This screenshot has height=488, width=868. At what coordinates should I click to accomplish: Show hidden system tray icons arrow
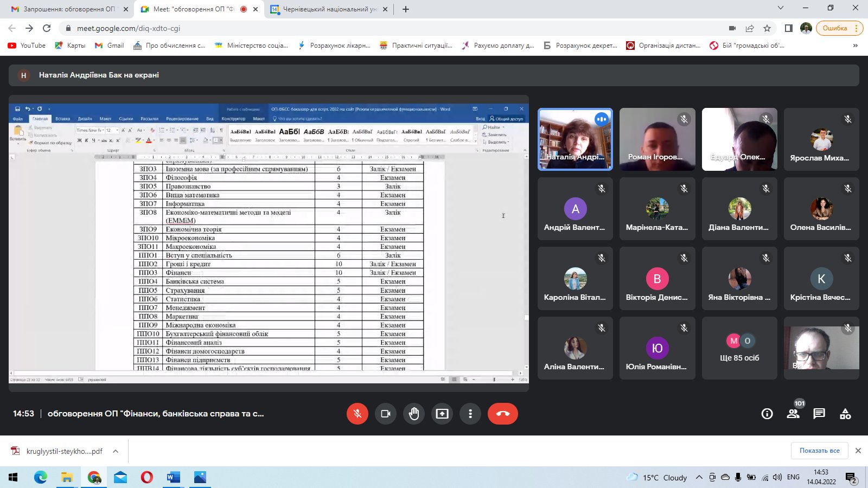point(699,477)
